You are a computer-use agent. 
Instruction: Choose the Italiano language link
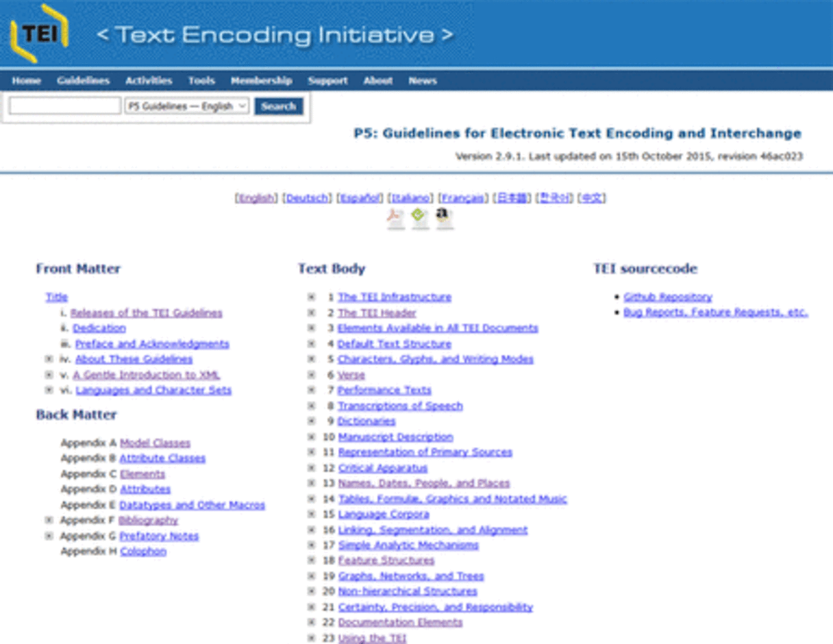[x=411, y=198]
